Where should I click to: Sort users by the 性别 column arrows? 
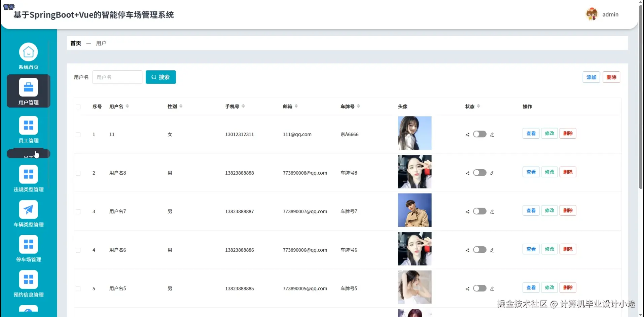(x=181, y=106)
